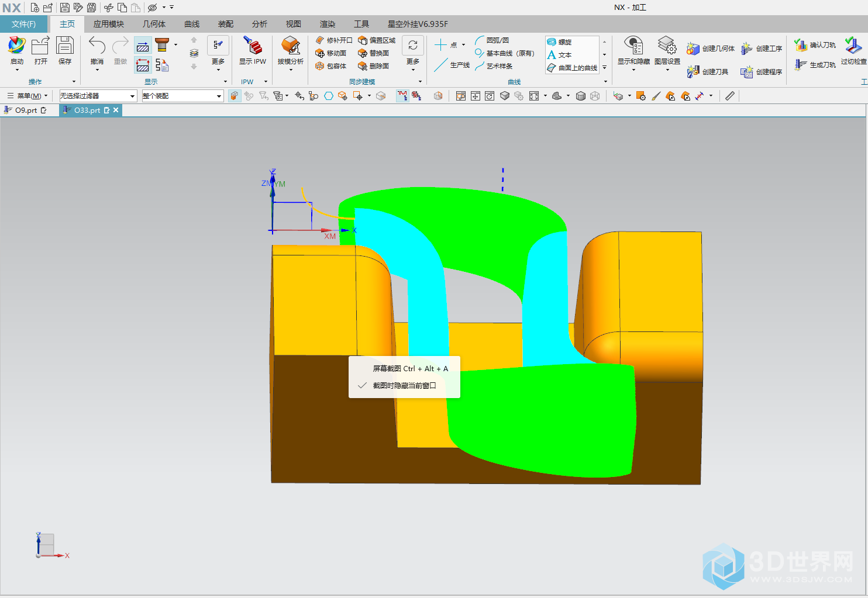Click the 删除面 delete face tool
868x598 pixels.
point(374,66)
